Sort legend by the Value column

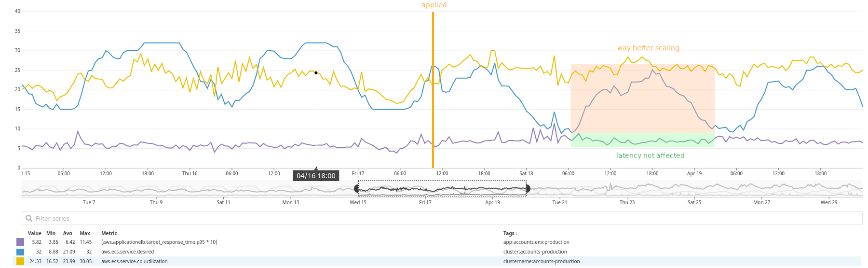(x=34, y=233)
